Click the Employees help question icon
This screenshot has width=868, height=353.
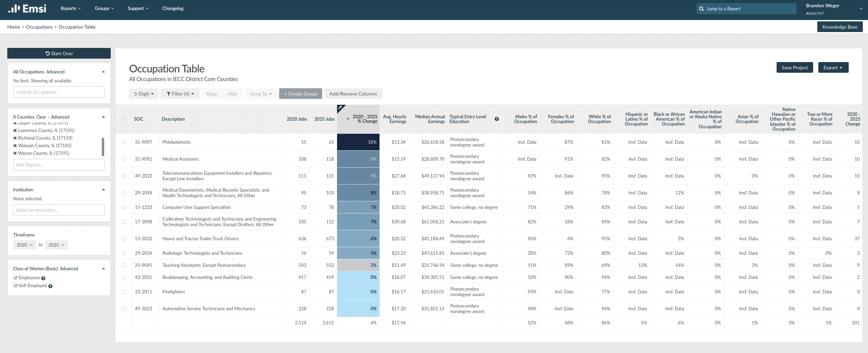(x=43, y=278)
